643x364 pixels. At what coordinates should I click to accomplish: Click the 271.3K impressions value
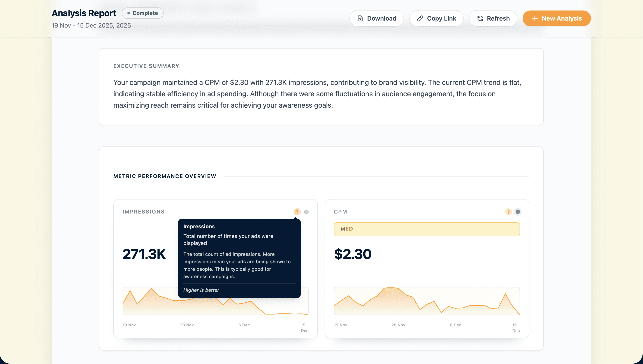click(144, 254)
